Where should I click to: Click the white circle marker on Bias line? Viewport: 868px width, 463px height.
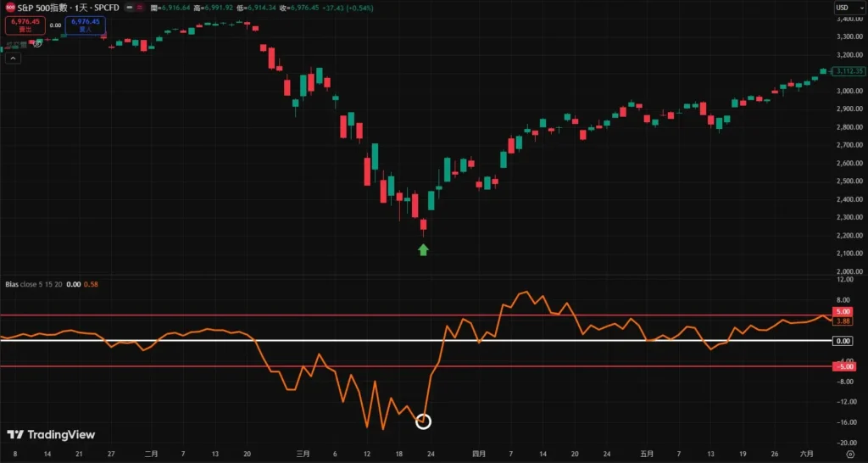pos(424,421)
